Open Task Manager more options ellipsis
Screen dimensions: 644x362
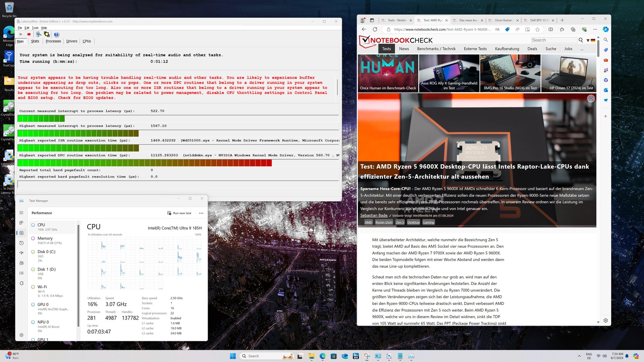pos(201,213)
